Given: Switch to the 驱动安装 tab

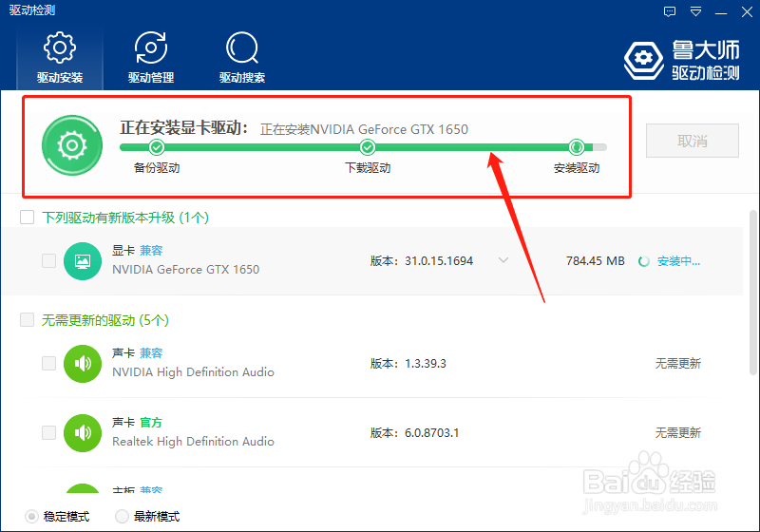Looking at the screenshot, I should (x=60, y=58).
